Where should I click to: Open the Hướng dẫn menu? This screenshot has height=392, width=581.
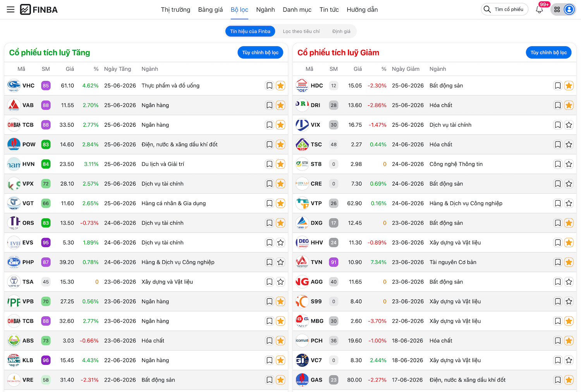coord(362,10)
